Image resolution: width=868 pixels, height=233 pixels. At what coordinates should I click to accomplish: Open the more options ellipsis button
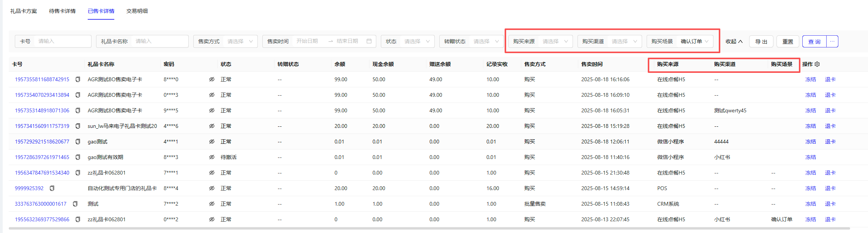coord(832,41)
